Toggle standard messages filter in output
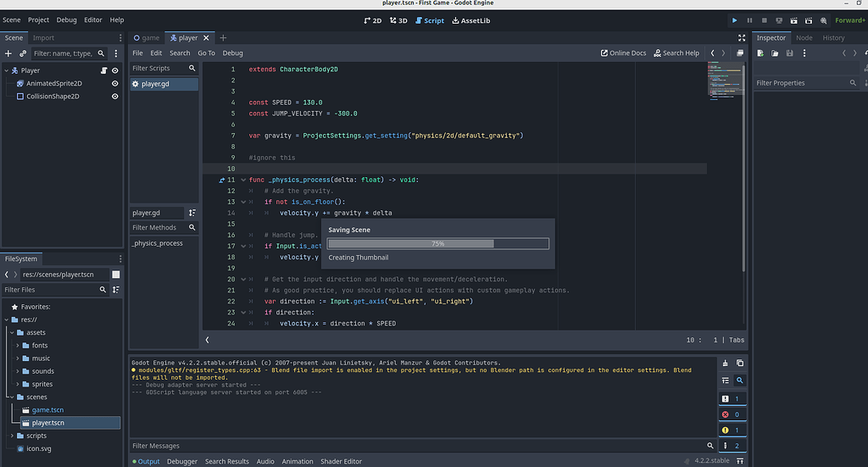This screenshot has height=467, width=868. (x=732, y=399)
